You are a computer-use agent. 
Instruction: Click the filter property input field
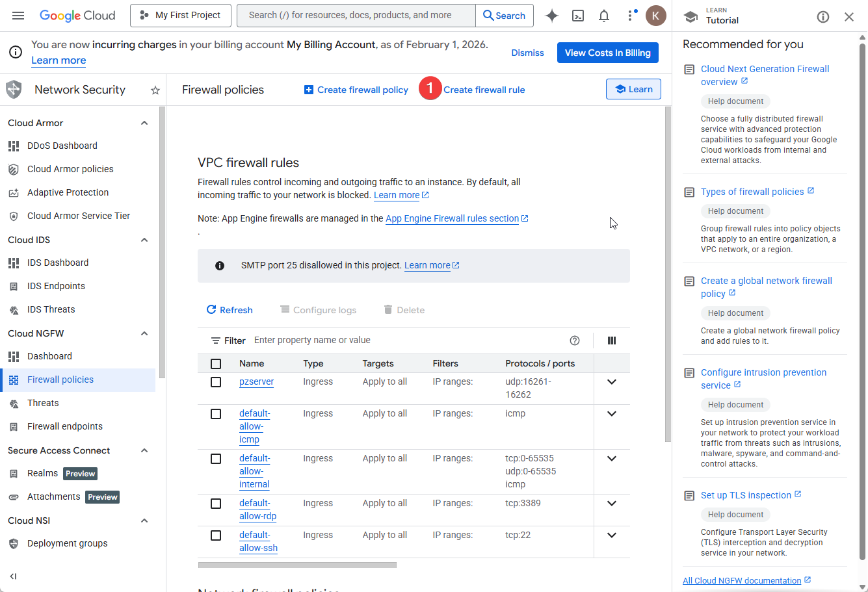tap(407, 341)
